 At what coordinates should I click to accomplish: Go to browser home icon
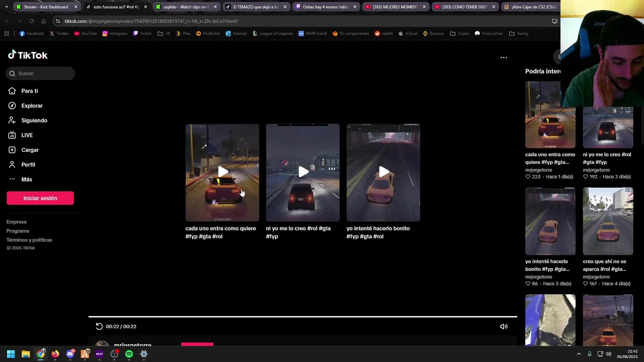coord(43,21)
